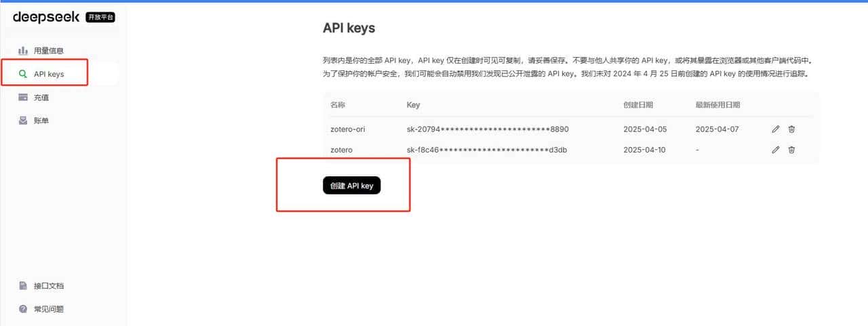Click the 充值 card icon

pyautogui.click(x=23, y=98)
